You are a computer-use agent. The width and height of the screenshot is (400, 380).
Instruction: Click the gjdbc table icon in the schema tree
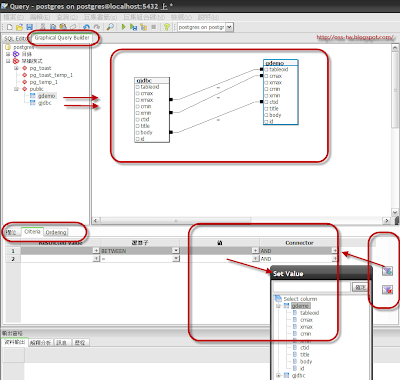(33, 103)
